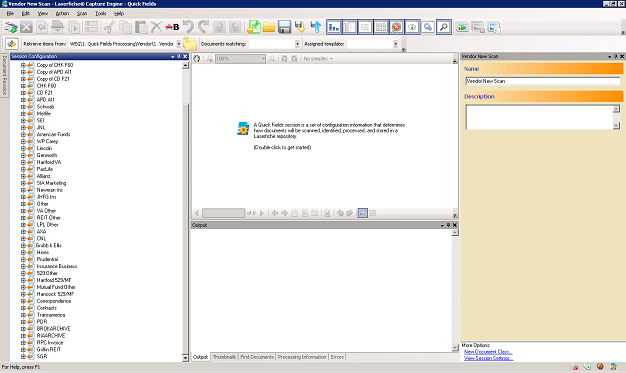Click the page number field in viewer
The width and height of the screenshot is (626, 373).
coord(223,213)
